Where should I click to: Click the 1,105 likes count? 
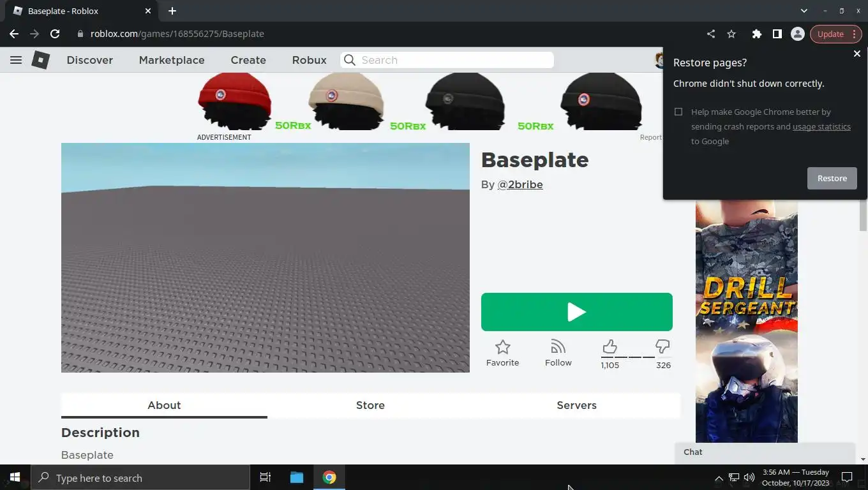click(x=610, y=365)
